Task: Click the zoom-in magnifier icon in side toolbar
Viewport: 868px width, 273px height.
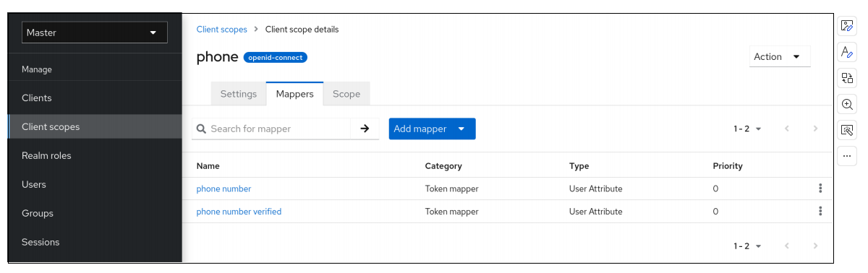Action: coord(847,104)
